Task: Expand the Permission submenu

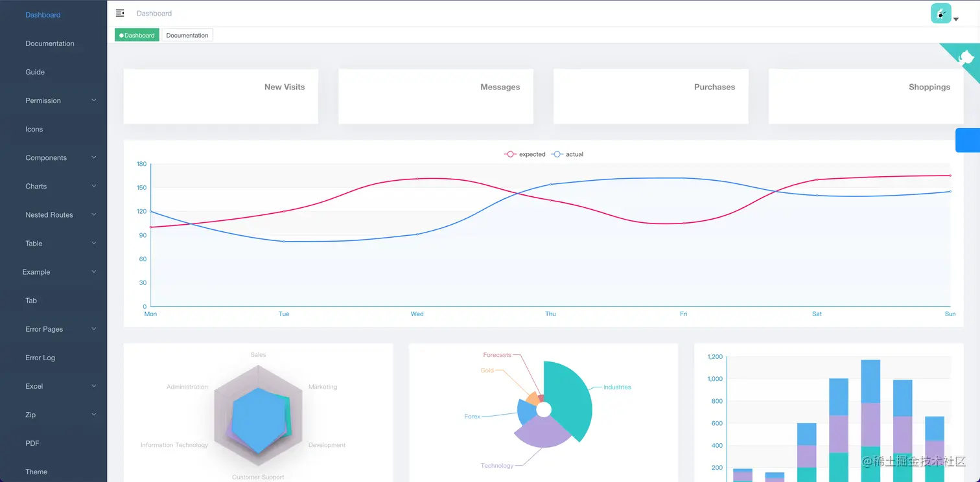Action: pos(53,100)
